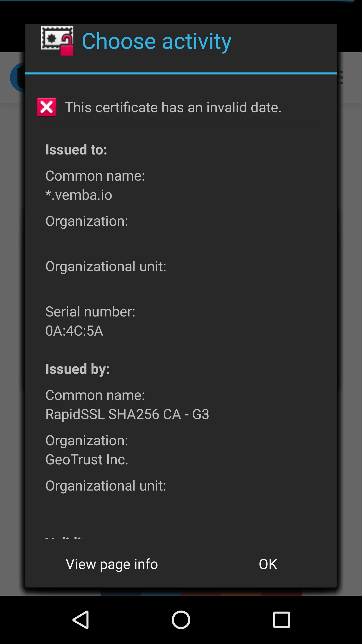Open the Android Recents overview button
362x644 pixels.
coord(281,620)
